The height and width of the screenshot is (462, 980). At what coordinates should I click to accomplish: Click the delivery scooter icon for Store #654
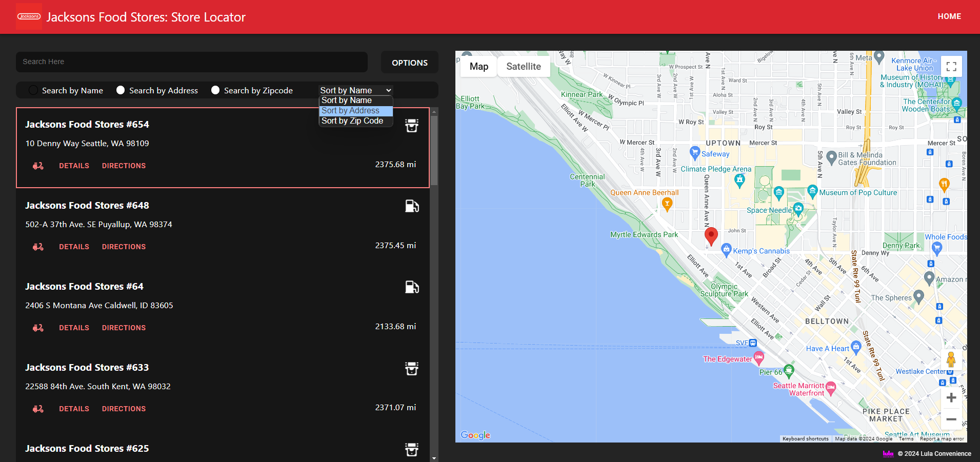click(38, 166)
